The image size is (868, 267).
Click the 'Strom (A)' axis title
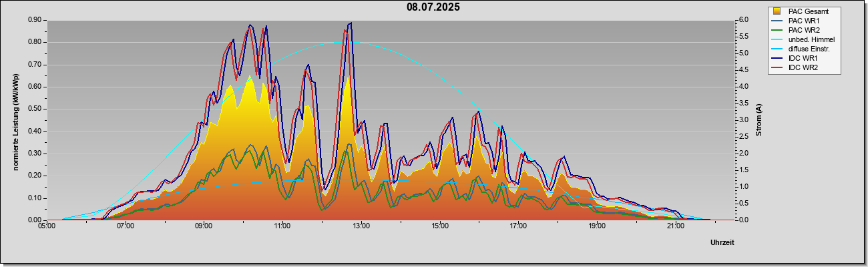759,120
